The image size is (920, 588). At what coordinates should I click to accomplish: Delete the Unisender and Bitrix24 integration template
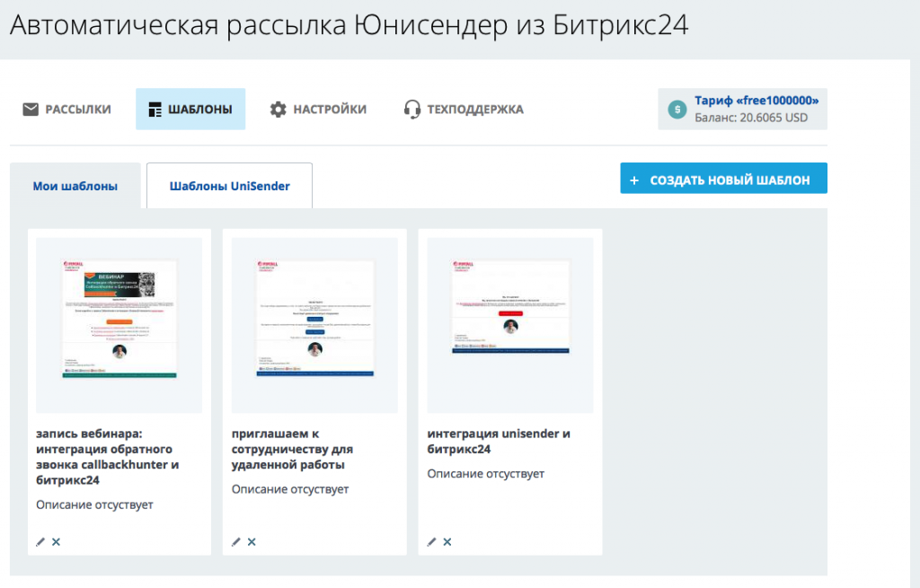point(447,541)
